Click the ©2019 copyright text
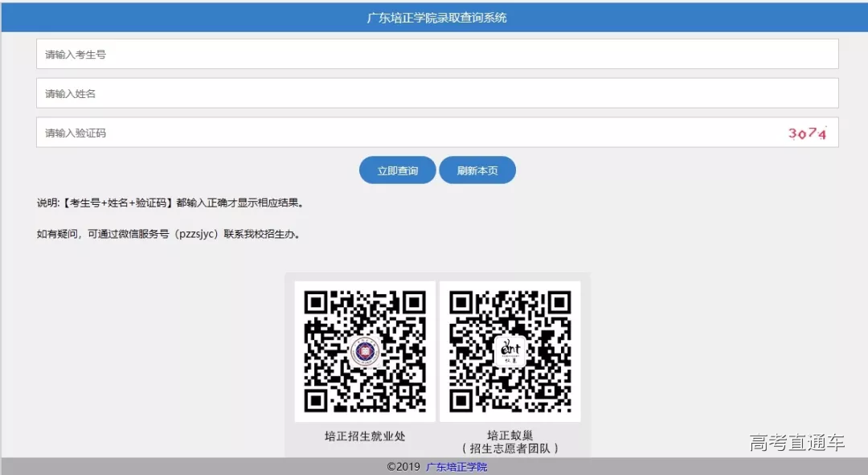Screen dimensions: 868x475 pos(403,467)
